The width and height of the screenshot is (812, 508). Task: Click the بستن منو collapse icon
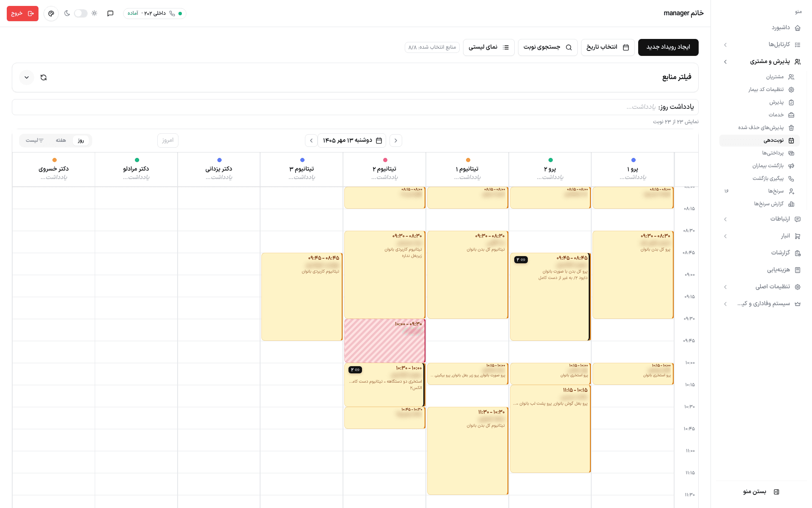pyautogui.click(x=776, y=491)
